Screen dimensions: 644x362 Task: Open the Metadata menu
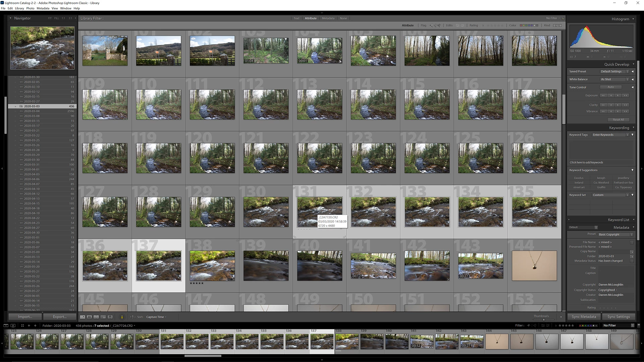point(43,8)
